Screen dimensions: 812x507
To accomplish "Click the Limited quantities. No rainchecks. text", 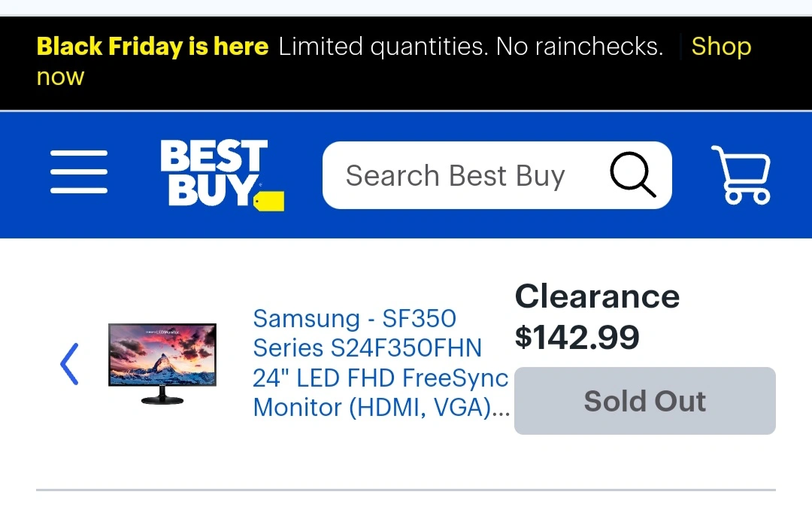I will coord(471,47).
